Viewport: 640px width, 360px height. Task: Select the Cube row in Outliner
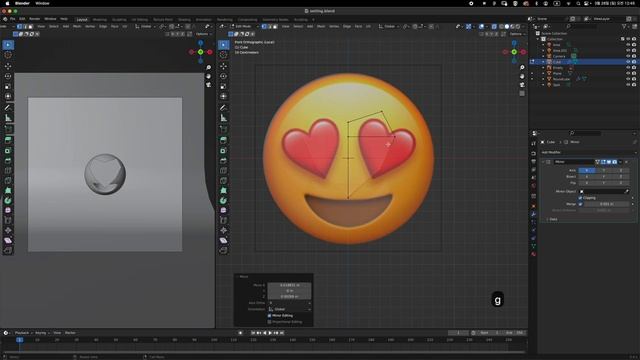(x=584, y=62)
